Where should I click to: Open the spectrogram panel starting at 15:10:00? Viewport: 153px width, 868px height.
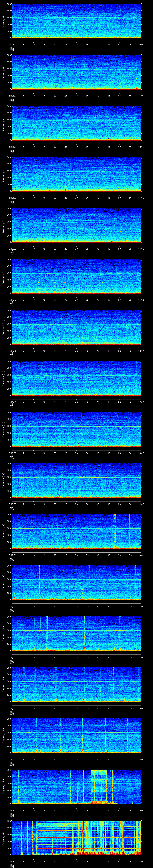76,72
